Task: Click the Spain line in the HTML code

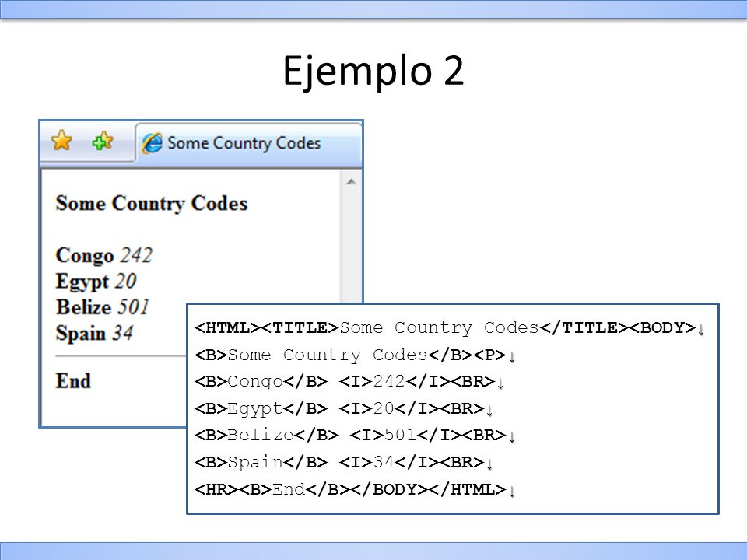Action: (343, 462)
